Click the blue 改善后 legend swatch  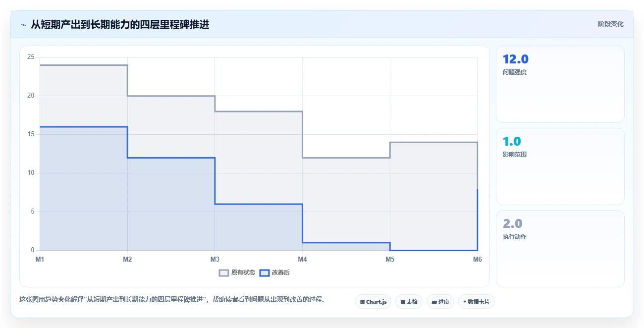[x=265, y=273]
